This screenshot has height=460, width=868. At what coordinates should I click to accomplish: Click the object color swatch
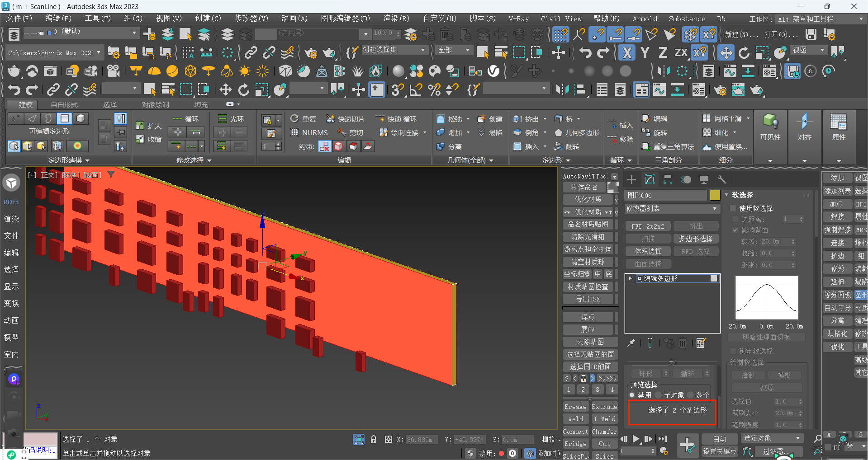coord(715,195)
